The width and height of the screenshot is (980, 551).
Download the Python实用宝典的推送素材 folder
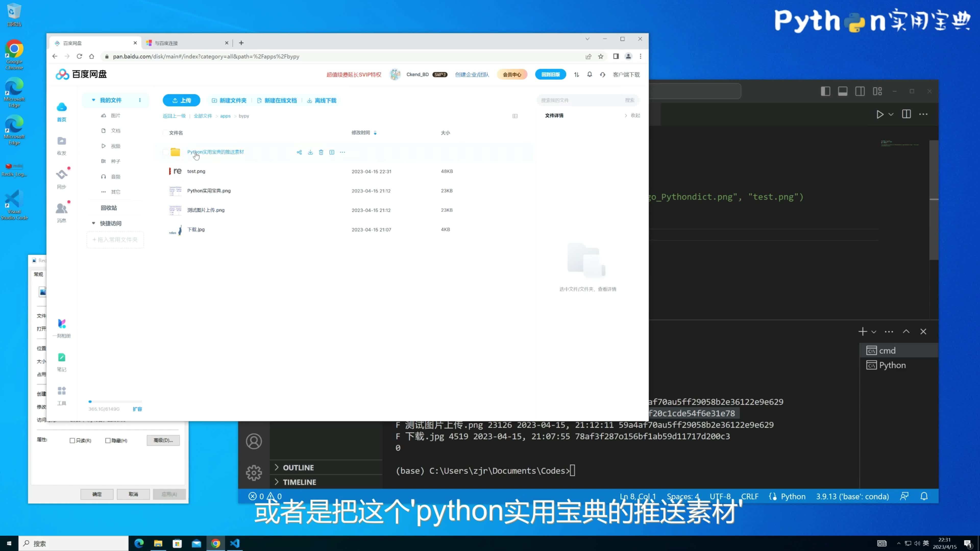pyautogui.click(x=310, y=152)
